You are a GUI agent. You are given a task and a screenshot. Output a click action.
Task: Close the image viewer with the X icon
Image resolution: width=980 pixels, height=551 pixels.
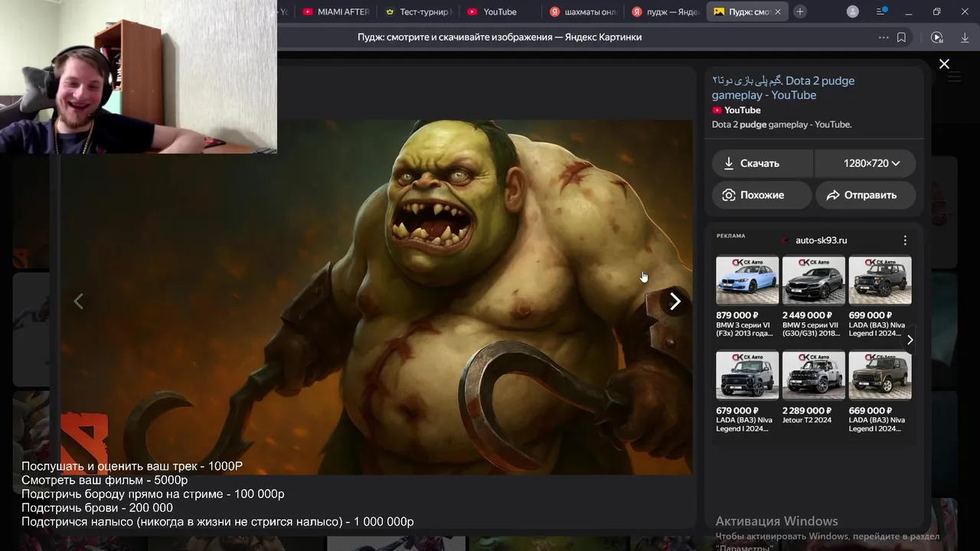(x=944, y=64)
